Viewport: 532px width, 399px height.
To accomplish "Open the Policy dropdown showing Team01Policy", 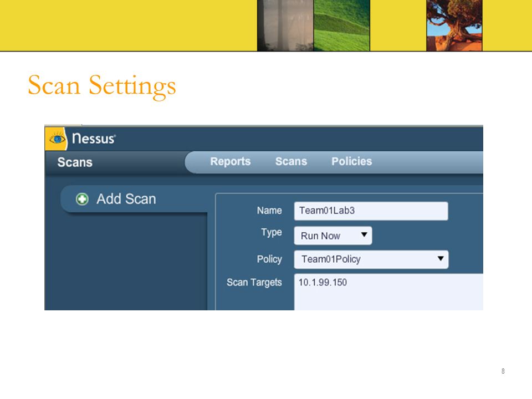I will tap(371, 259).
